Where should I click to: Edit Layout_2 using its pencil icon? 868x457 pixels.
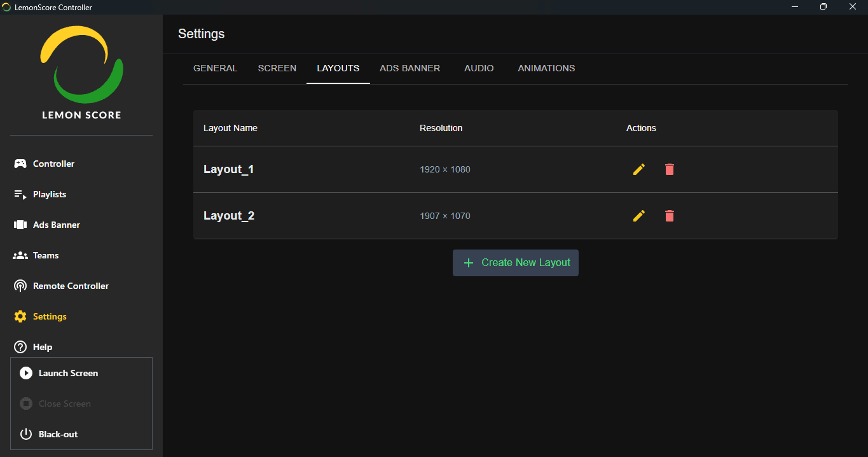(639, 216)
